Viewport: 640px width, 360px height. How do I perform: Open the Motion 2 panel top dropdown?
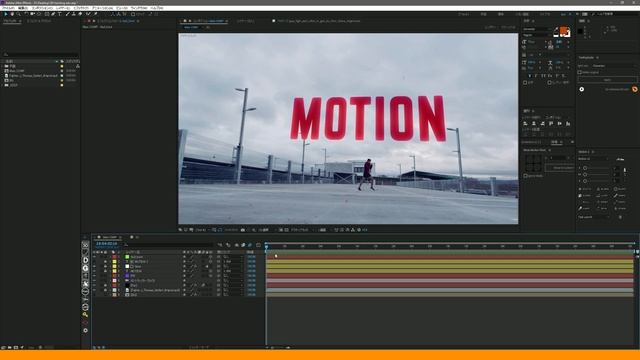pos(594,159)
